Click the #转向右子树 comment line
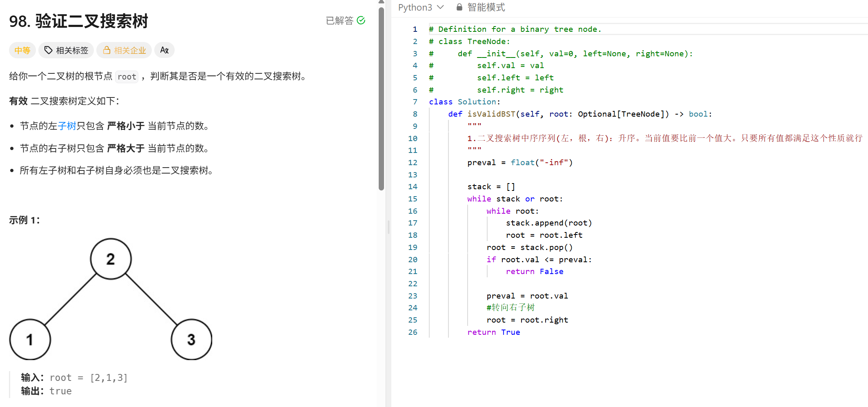 tap(511, 308)
